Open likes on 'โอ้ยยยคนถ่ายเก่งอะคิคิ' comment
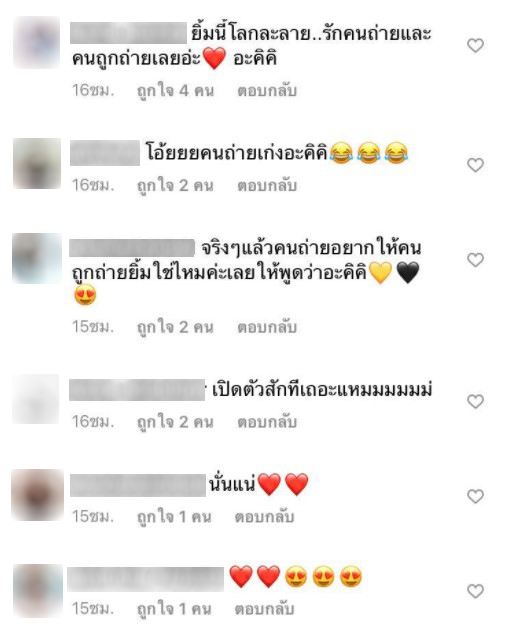This screenshot has height=643, width=513. [x=176, y=185]
